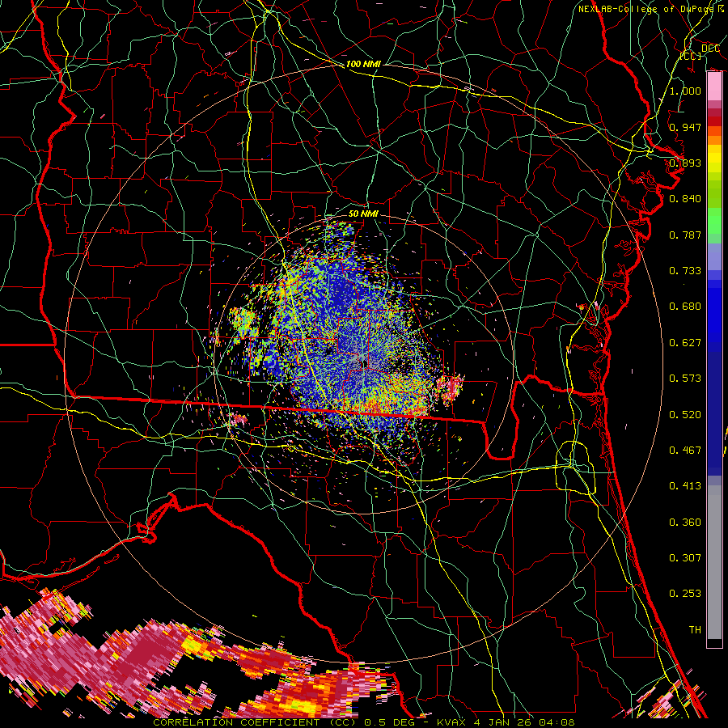The image size is (728, 728).
Task: Select the 0.733 legend value
Action: pyautogui.click(x=685, y=270)
